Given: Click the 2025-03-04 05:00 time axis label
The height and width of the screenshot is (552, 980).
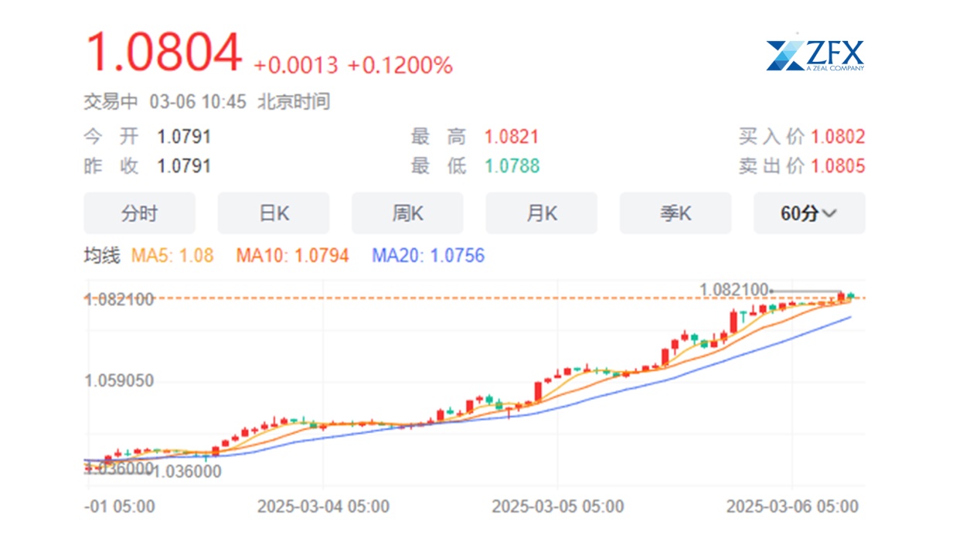Looking at the screenshot, I should 323,506.
